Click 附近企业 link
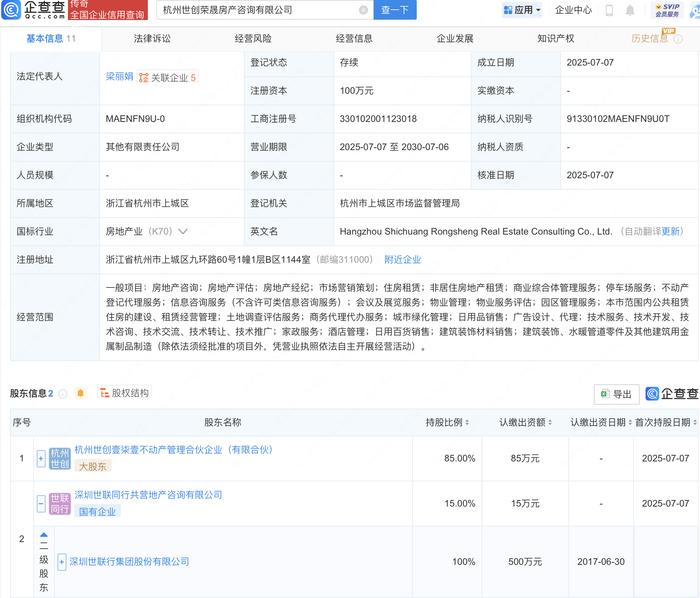 point(403,260)
